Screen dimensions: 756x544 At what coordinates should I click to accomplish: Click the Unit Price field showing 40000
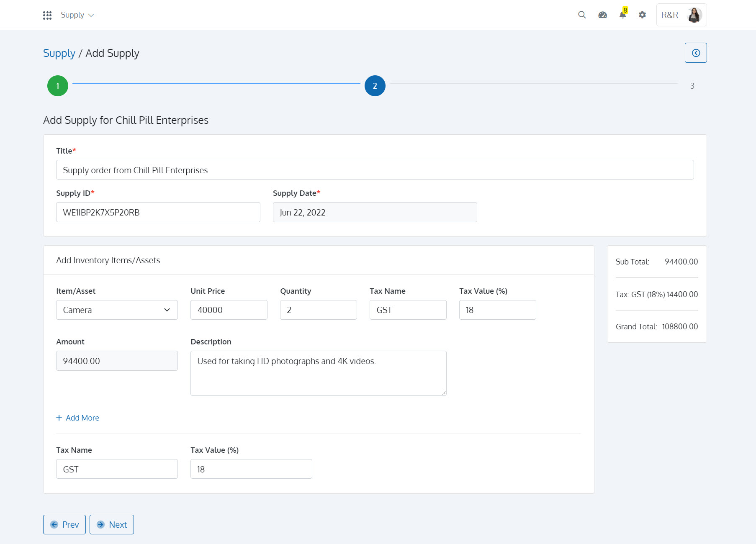tap(229, 310)
